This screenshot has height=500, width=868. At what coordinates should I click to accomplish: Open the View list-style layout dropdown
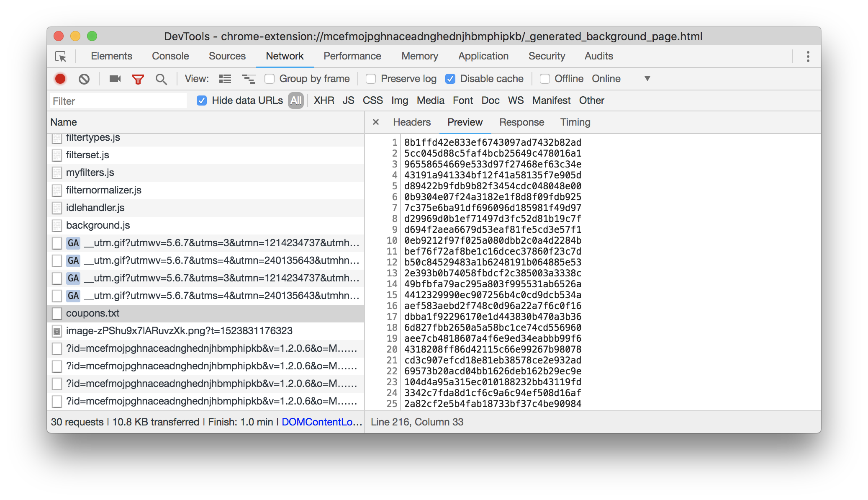[x=225, y=78]
